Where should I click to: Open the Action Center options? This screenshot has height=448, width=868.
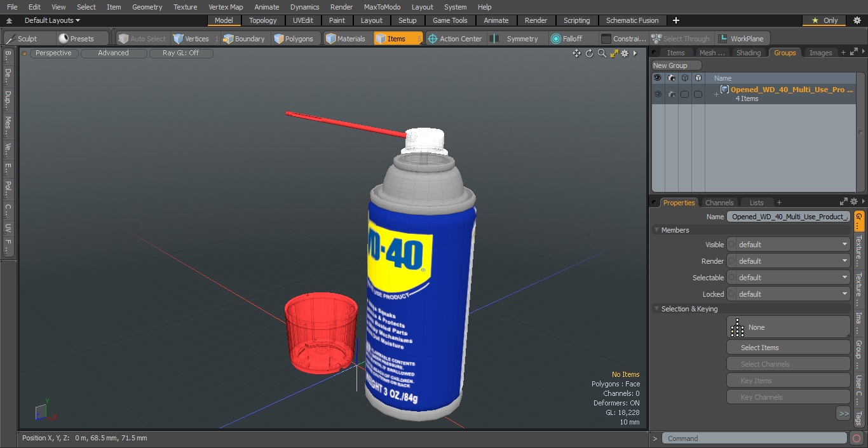pyautogui.click(x=455, y=39)
